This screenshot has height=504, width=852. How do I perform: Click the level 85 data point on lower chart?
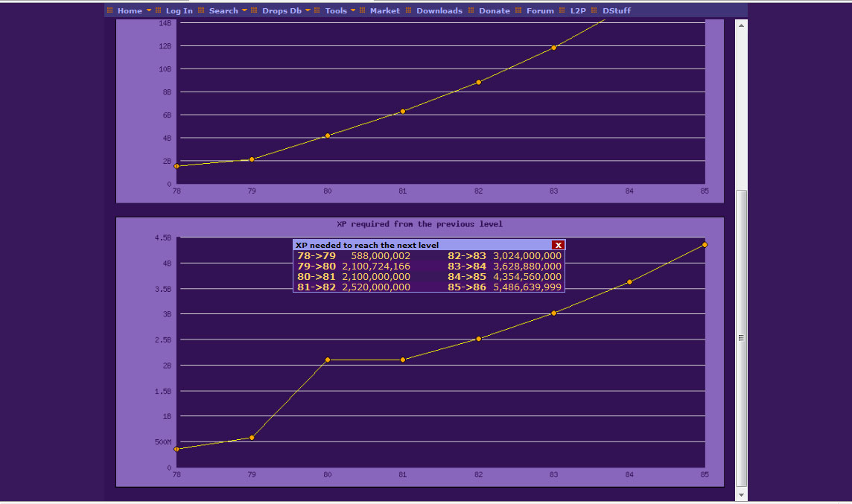click(705, 244)
